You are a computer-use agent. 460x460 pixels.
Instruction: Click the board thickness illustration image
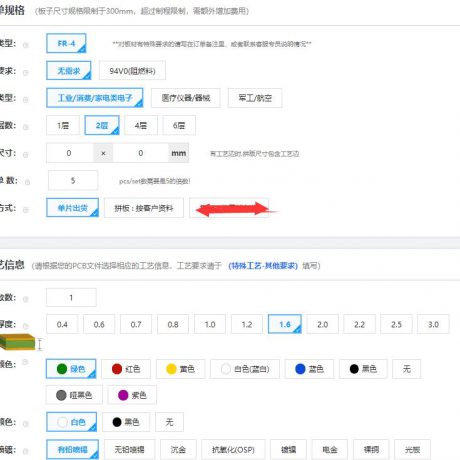click(18, 342)
